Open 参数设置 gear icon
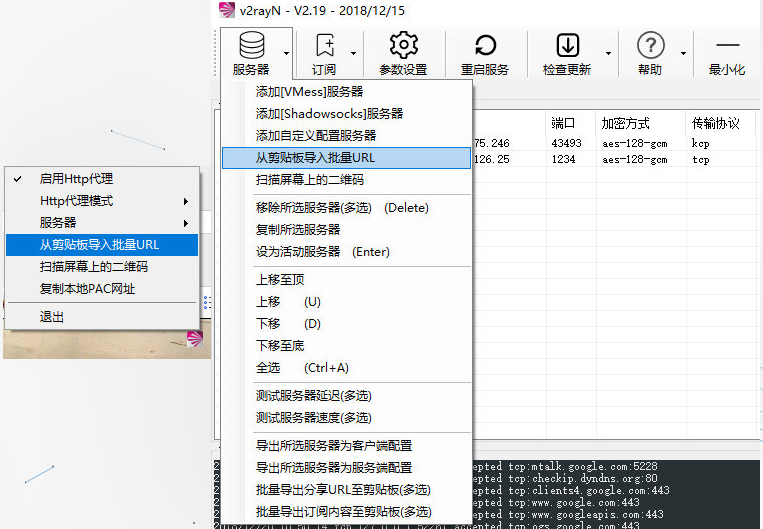Screen dimensions: 763x529 click(403, 45)
